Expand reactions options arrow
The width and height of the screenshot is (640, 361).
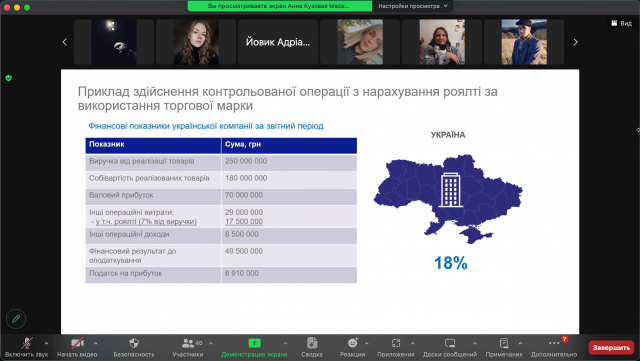367,343
